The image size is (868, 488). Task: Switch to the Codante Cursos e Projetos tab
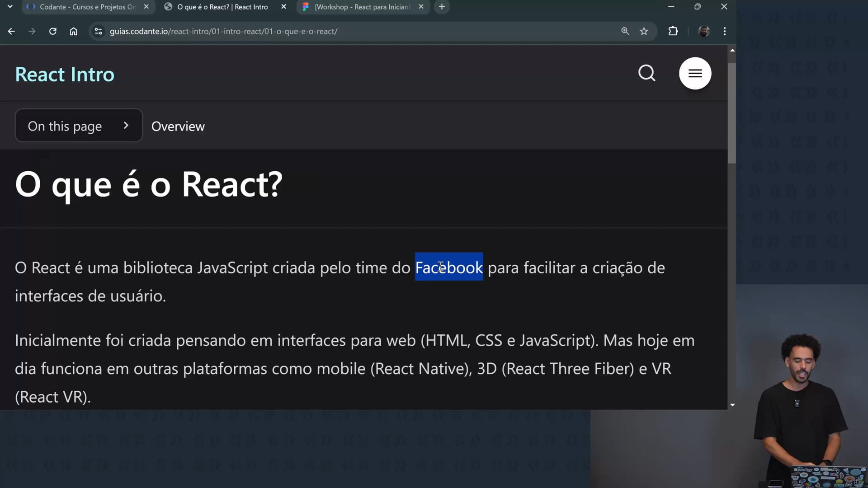[86, 7]
